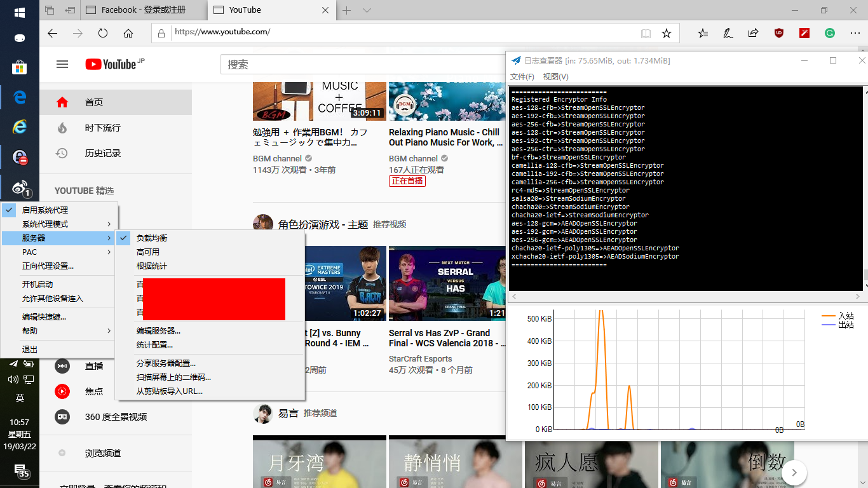868x488 pixels.
Task: Select the 根据统计 server strategy
Action: pos(210,266)
